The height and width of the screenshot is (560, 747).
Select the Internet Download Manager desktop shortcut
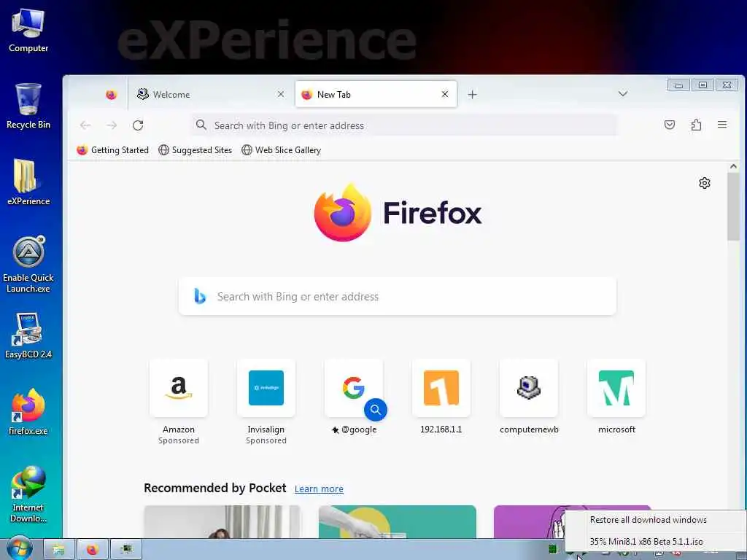(x=28, y=494)
